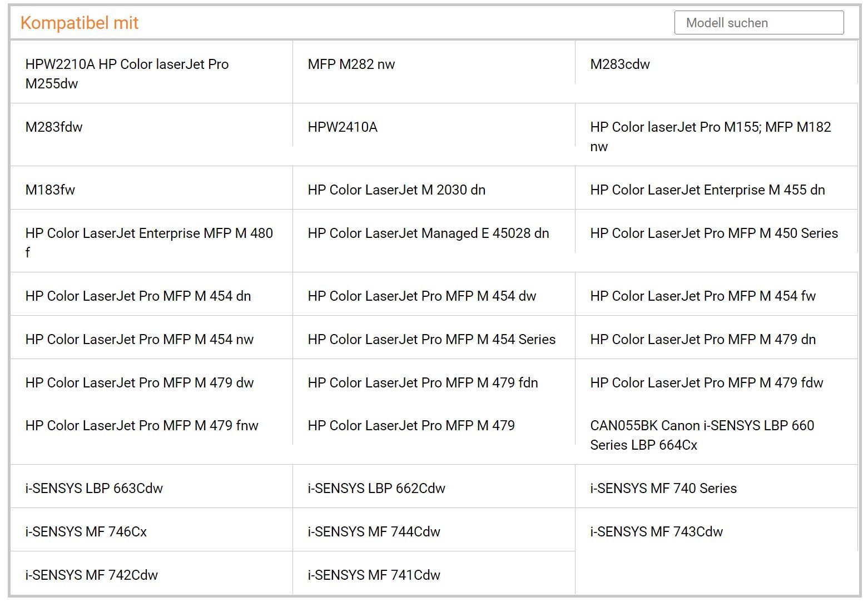Select the 'M183fw' entry
The height and width of the screenshot is (602, 868).
coord(50,190)
